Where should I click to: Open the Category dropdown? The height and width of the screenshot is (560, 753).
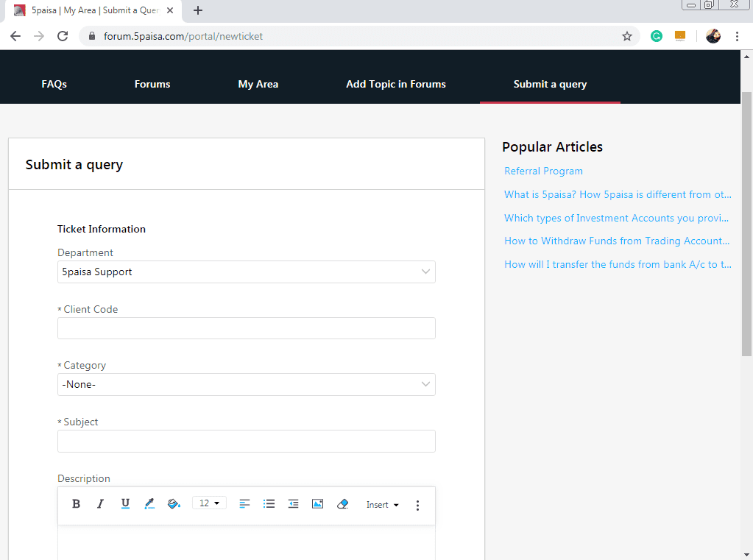(247, 384)
